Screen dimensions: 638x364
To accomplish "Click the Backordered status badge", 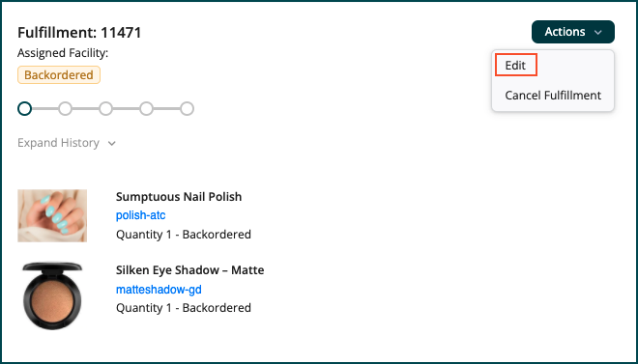I will click(59, 75).
